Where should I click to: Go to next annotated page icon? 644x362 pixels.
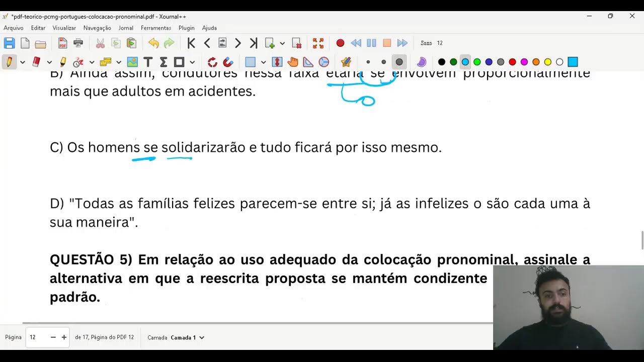tap(222, 43)
